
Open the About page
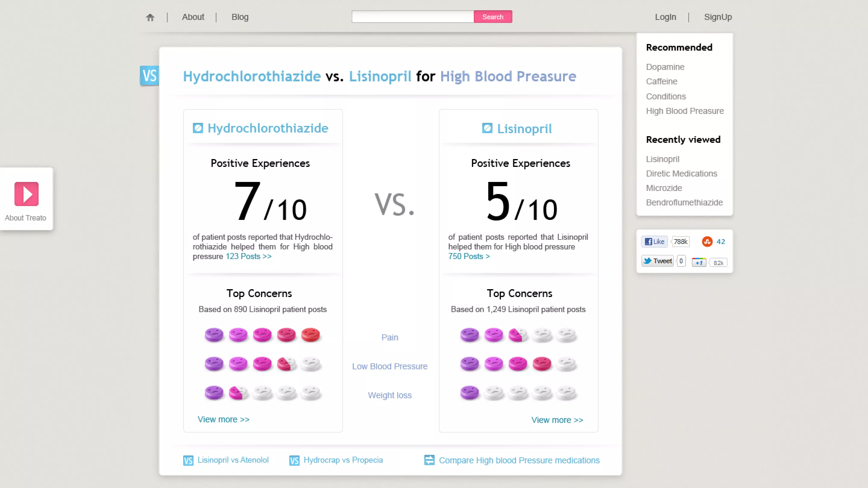coord(193,17)
